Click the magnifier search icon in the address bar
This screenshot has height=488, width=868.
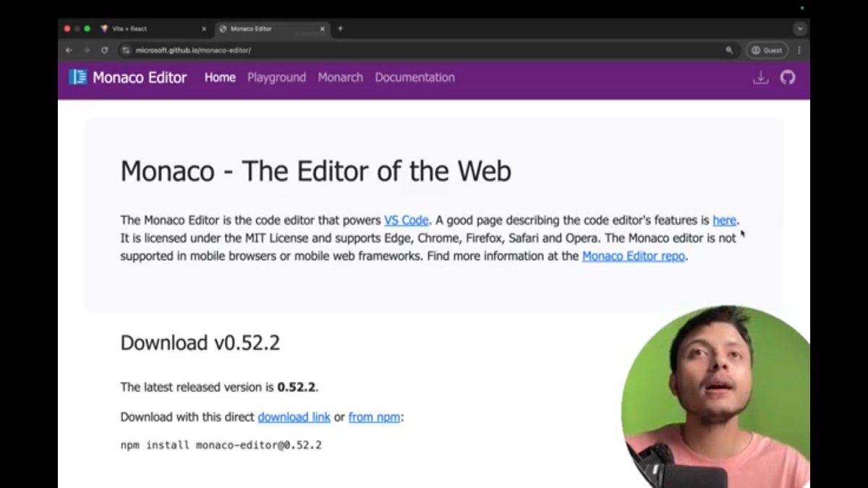click(730, 50)
